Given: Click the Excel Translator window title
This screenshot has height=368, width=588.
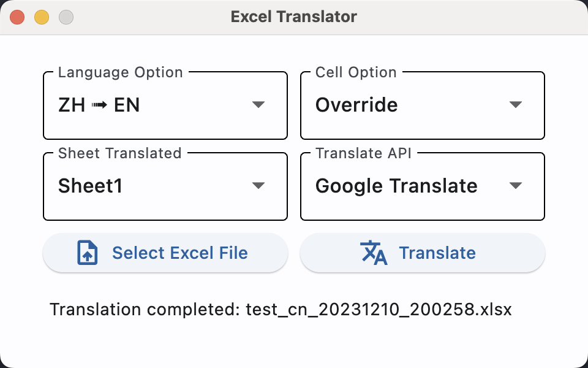Looking at the screenshot, I should point(294,17).
